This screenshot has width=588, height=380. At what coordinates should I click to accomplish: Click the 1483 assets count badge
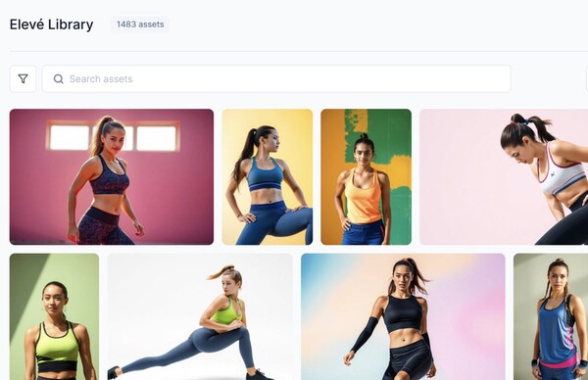(140, 24)
